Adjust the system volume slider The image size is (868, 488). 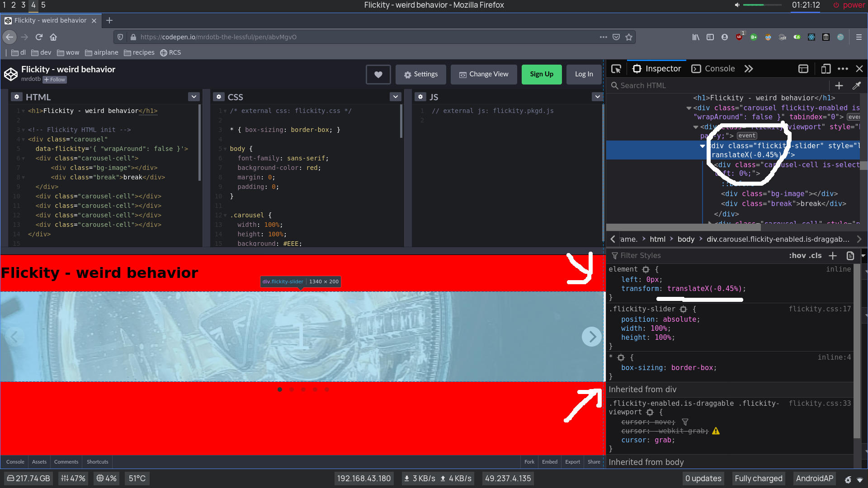coord(762,5)
